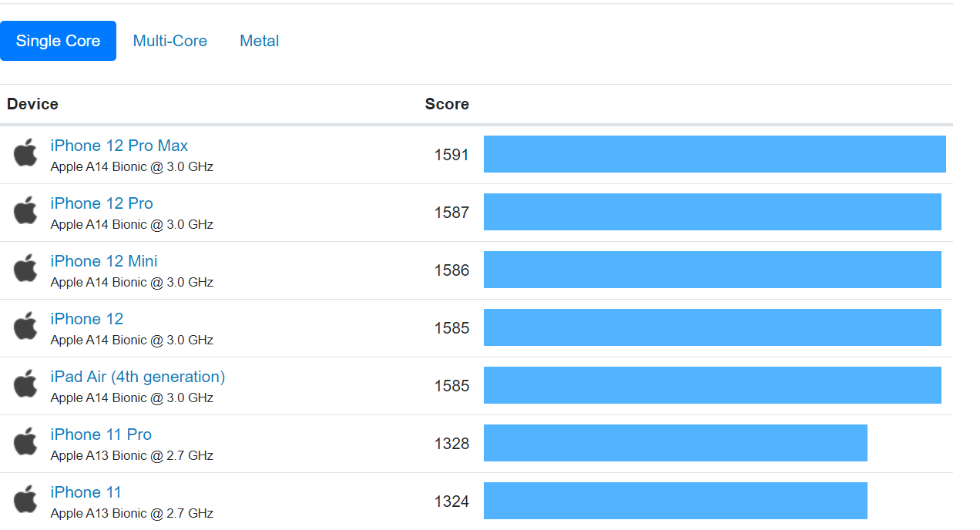Viewport: 980px width, 530px height.
Task: Click Apple icon in iPhone 12 Mini row
Action: pyautogui.click(x=25, y=269)
